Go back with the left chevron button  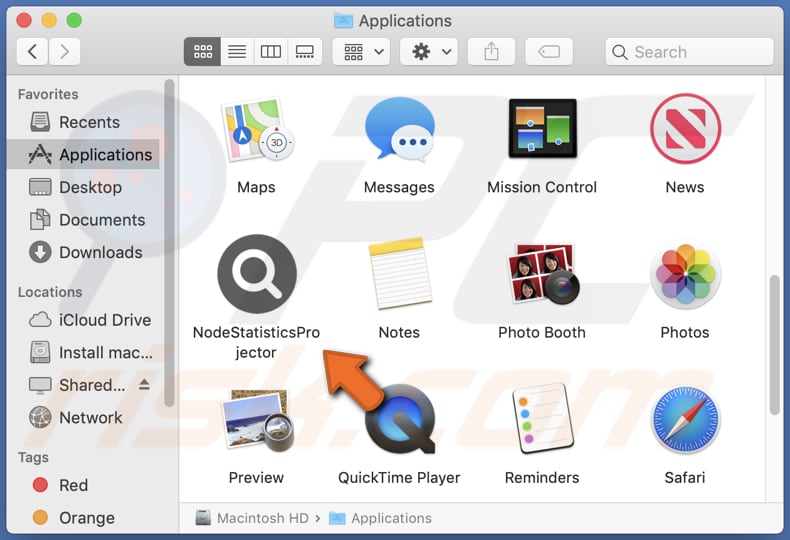tap(32, 51)
